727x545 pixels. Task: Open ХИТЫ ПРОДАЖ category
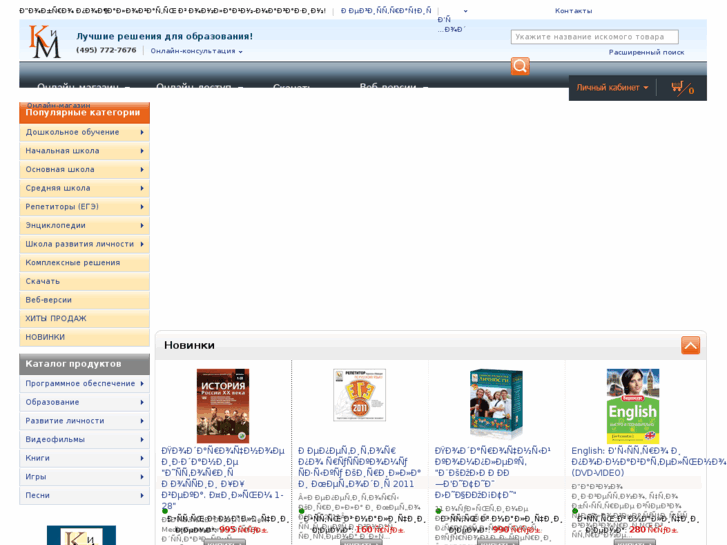point(84,318)
